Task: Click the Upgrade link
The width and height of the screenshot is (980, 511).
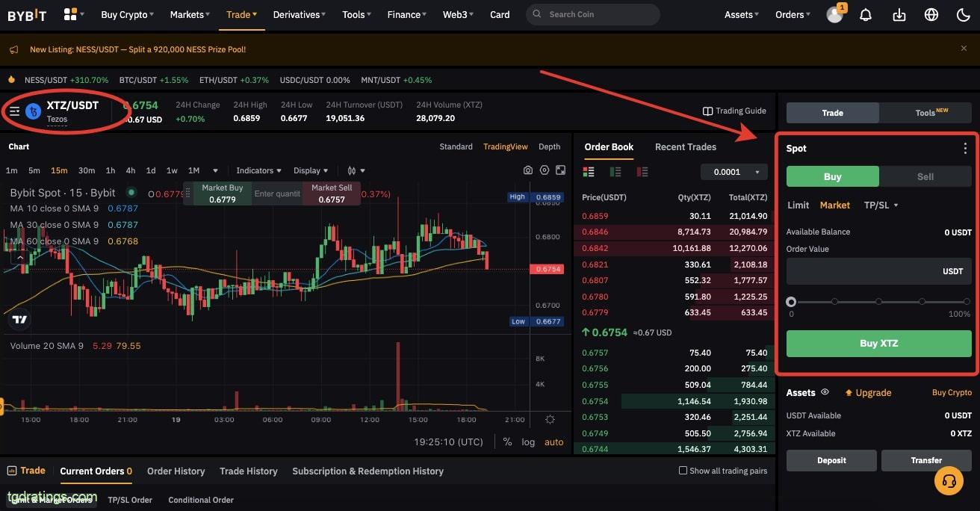Action: (x=868, y=392)
